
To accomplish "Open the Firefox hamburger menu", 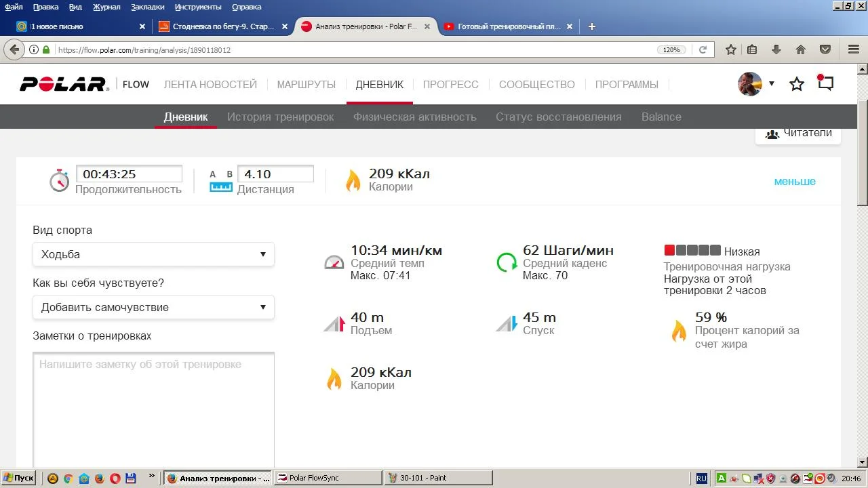I will click(854, 49).
